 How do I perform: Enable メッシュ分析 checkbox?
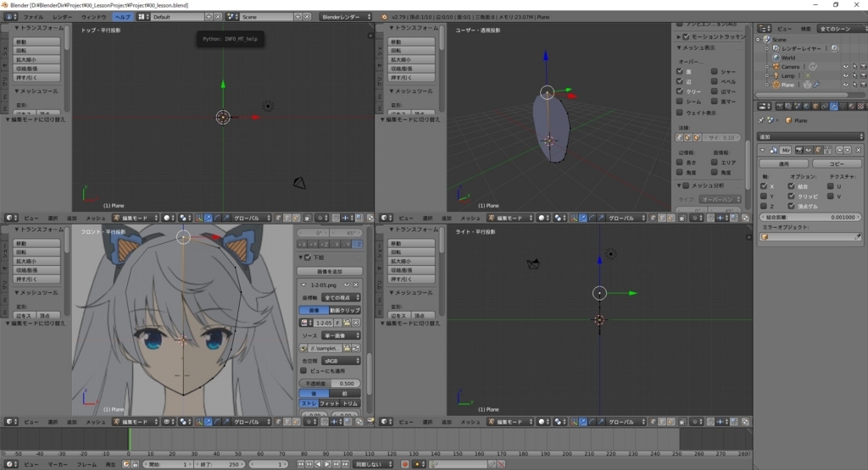click(686, 185)
